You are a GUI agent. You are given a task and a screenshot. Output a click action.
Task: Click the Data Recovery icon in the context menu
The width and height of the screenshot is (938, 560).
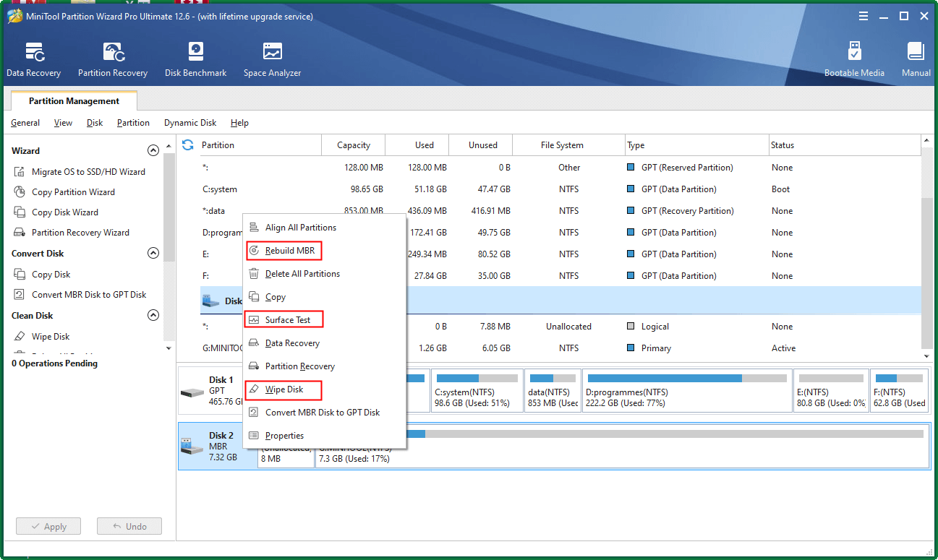254,343
